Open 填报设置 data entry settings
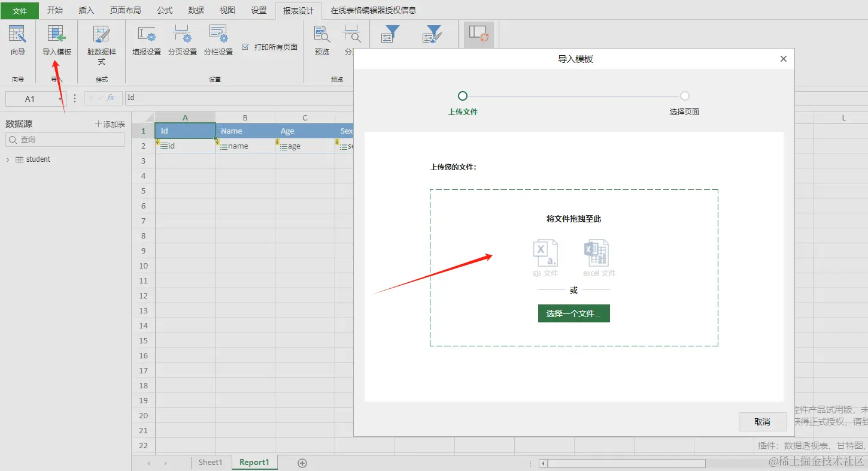 coord(147,41)
